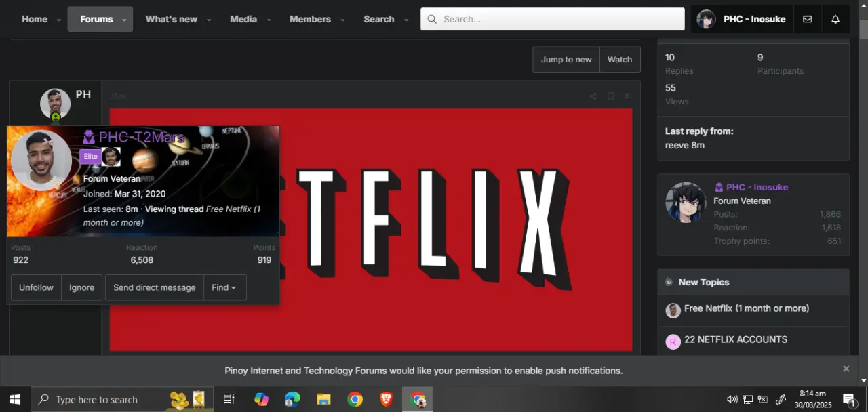Bookmark post #1 with bookmark icon
Screen dimensions: 868x412
[610, 96]
